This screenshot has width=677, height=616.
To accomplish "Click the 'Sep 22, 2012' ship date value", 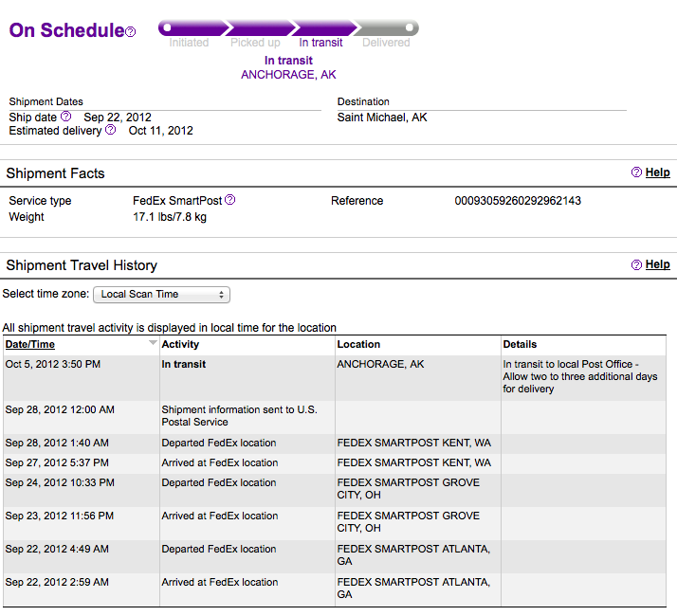I will pos(118,117).
